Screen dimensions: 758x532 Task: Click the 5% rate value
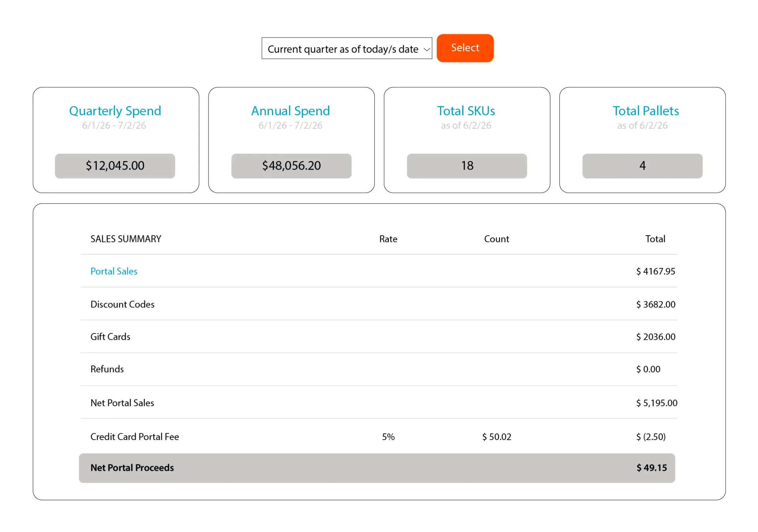[388, 437]
